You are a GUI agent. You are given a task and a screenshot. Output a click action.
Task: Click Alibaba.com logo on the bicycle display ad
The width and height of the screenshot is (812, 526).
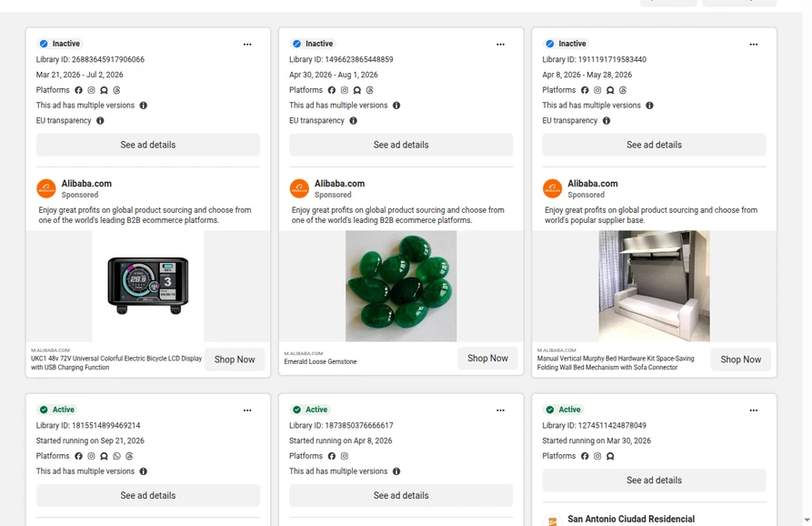[46, 188]
